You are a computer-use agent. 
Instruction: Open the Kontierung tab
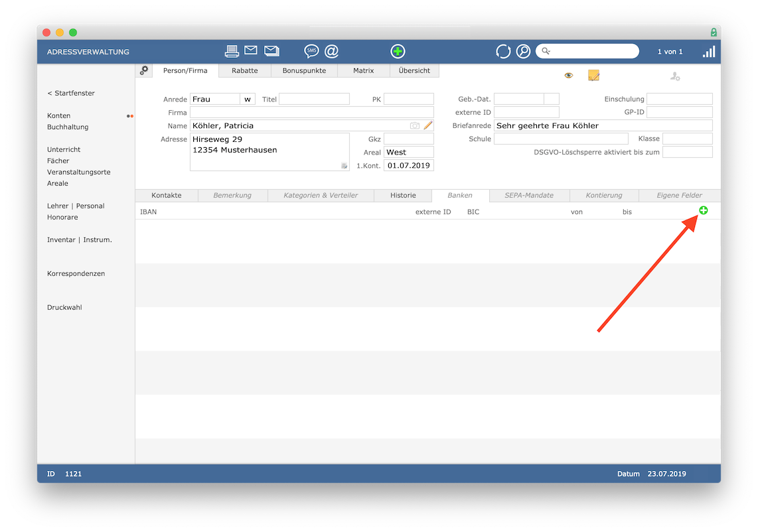click(x=604, y=195)
